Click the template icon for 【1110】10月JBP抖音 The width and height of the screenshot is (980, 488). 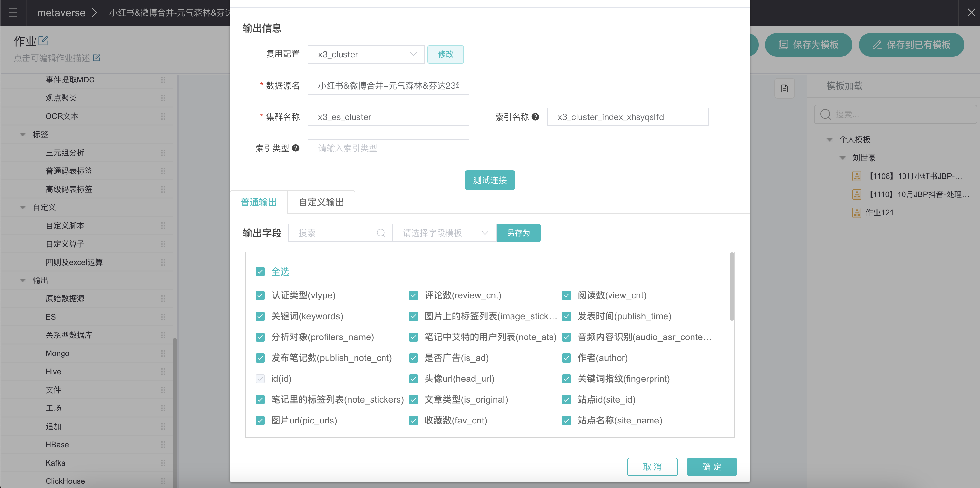(x=857, y=194)
